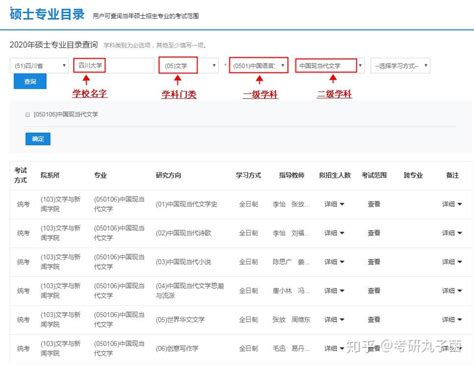Expand 拟招生人数 详细 for (04)中国现当代文学思潮与流派

coord(334,291)
